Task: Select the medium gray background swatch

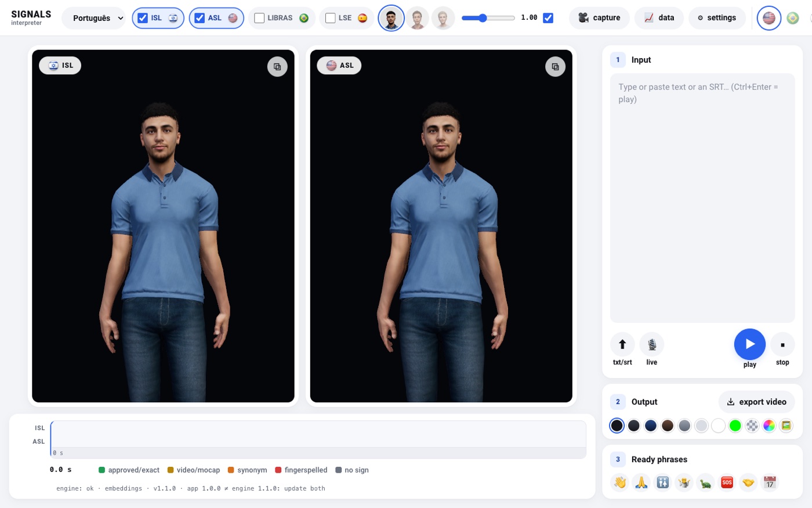Action: coord(684,426)
